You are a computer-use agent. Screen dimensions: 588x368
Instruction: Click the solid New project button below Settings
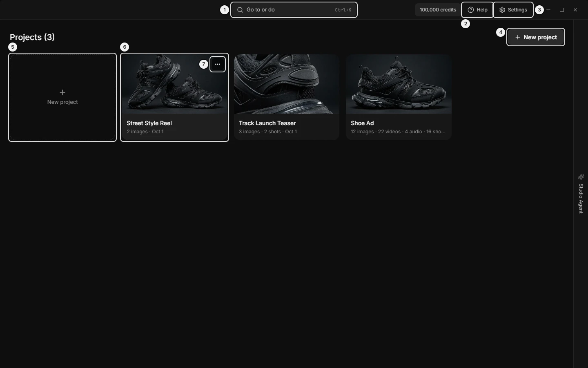(536, 37)
